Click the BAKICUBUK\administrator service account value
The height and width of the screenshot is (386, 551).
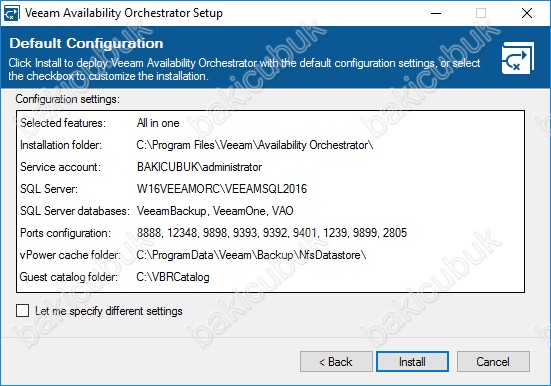199,167
